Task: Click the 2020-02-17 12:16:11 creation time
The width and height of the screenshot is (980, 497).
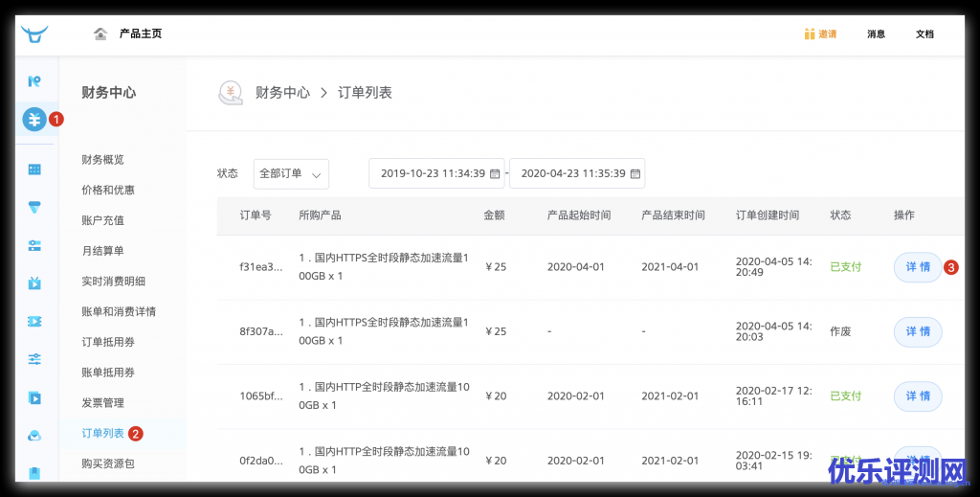Action: click(x=773, y=395)
